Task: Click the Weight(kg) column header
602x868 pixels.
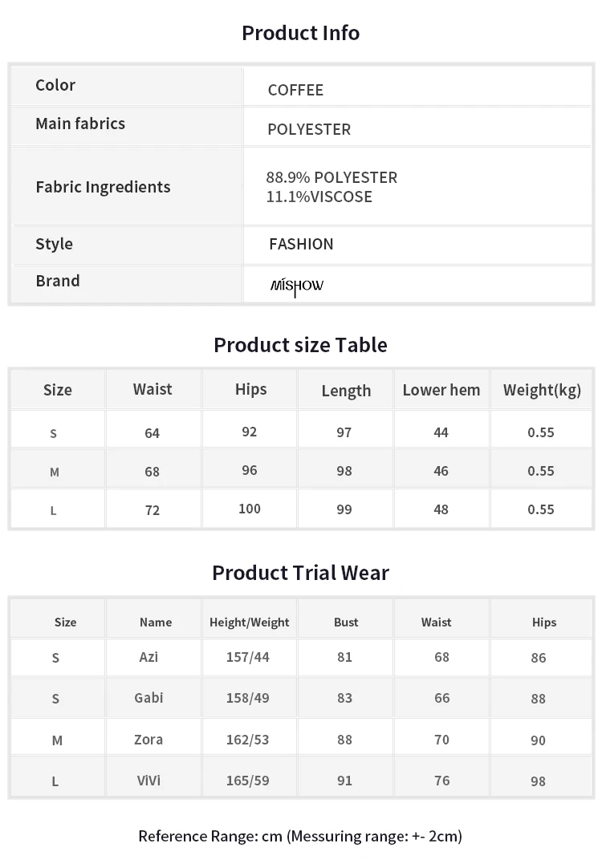Action: 542,391
